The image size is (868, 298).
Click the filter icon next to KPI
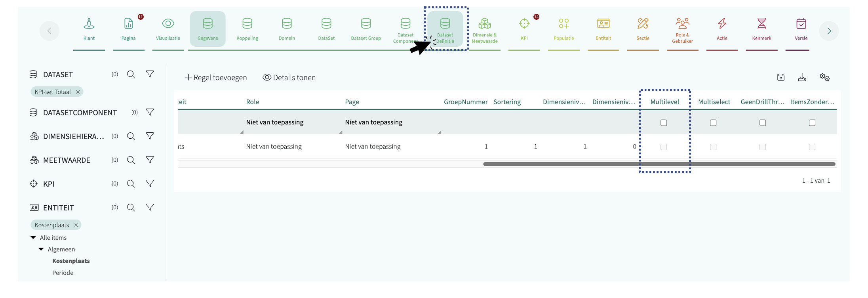point(150,184)
